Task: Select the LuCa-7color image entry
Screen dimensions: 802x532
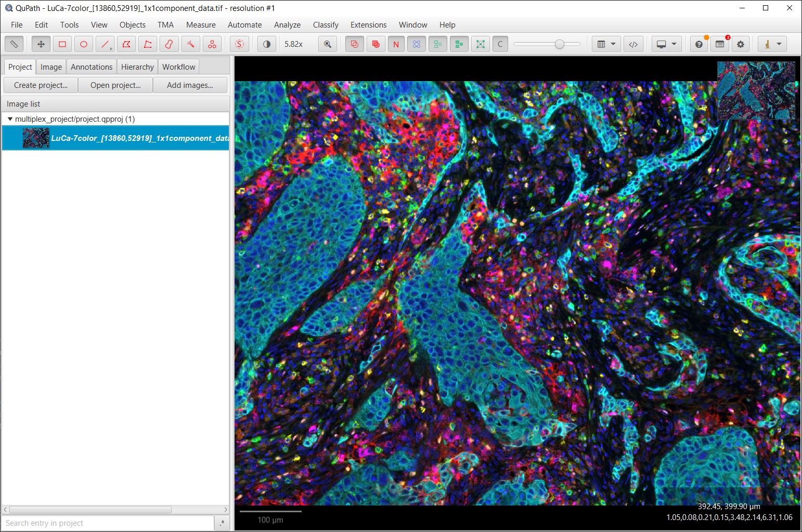Action: [x=115, y=138]
